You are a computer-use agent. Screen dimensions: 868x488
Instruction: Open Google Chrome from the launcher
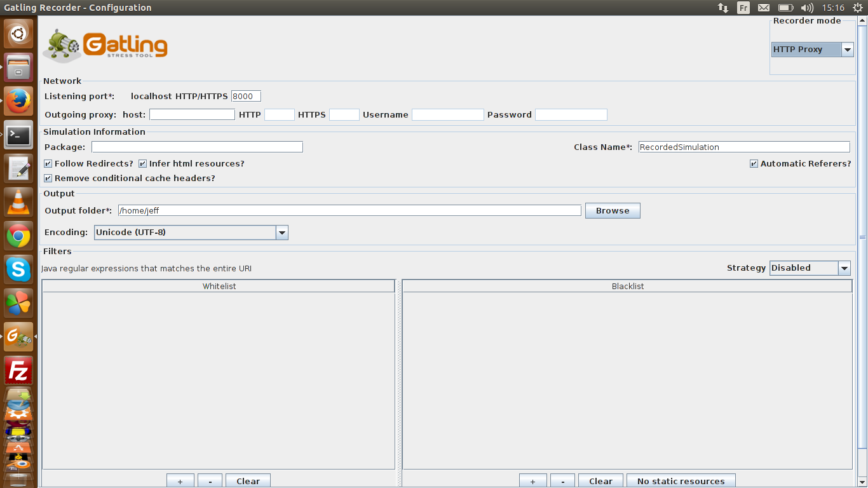coord(18,236)
